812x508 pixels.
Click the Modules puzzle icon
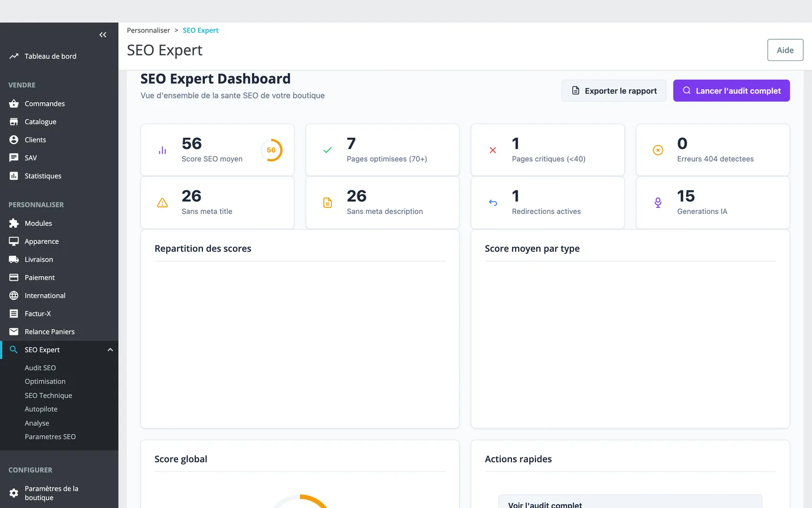click(14, 224)
